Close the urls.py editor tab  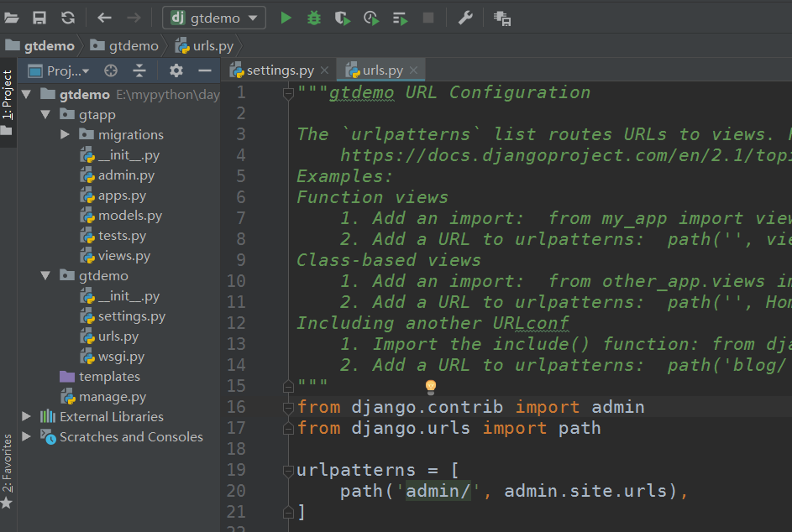click(413, 70)
